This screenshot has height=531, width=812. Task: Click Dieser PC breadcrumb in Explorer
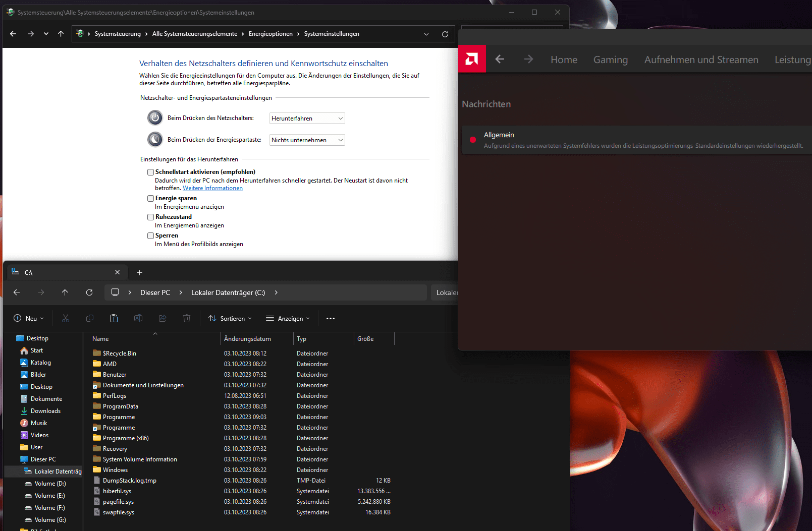point(155,292)
